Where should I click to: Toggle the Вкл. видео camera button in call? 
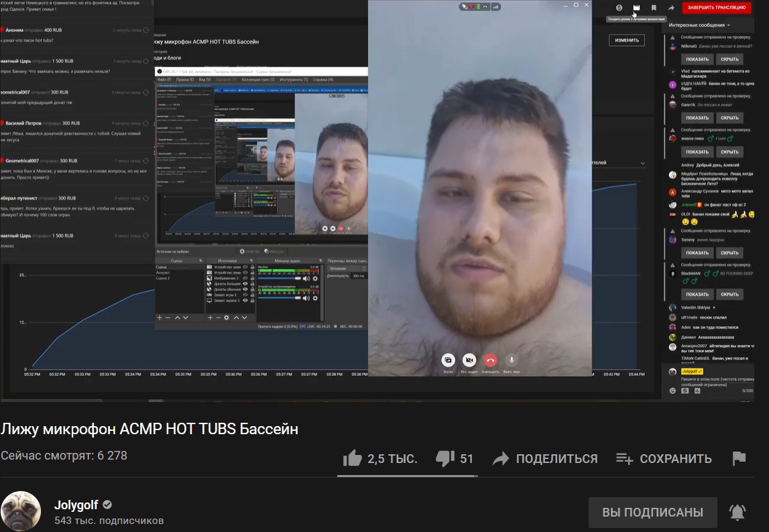pos(469,360)
